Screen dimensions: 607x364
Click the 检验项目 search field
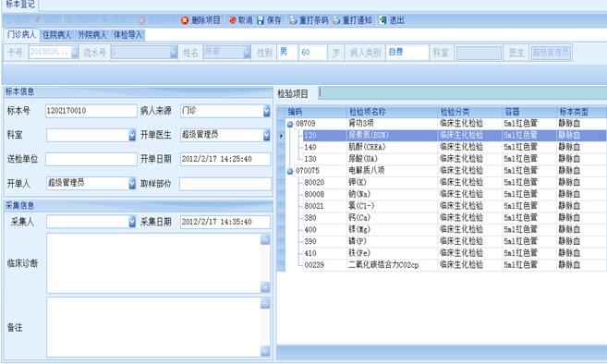(x=463, y=93)
